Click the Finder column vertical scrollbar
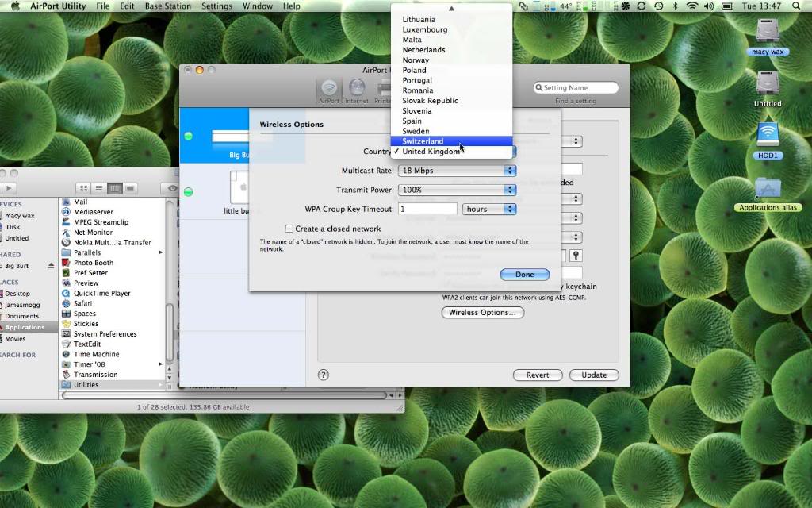Viewport: 812px width, 508px height. click(x=169, y=332)
